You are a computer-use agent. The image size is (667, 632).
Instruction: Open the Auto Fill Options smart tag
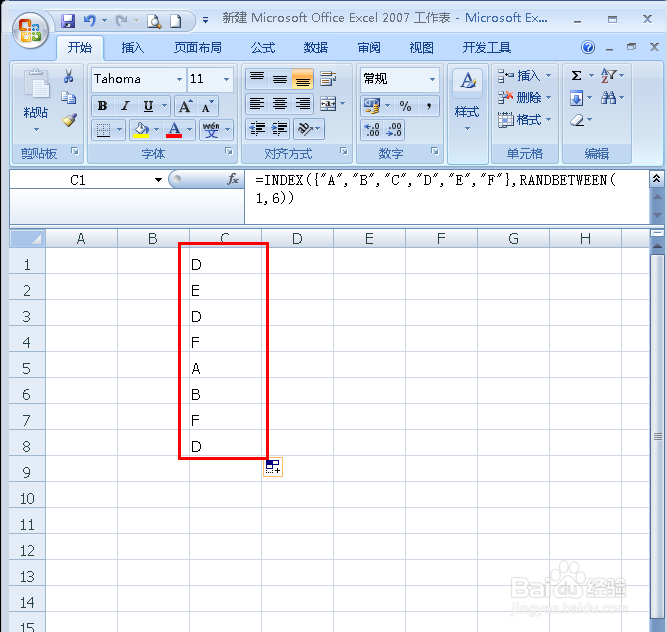pyautogui.click(x=273, y=467)
